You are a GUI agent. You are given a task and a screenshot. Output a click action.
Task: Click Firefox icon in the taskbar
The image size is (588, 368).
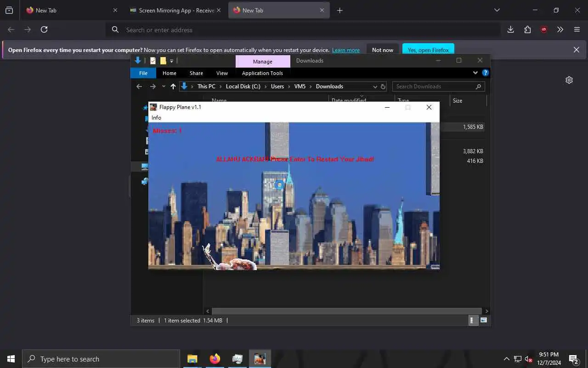[215, 359]
